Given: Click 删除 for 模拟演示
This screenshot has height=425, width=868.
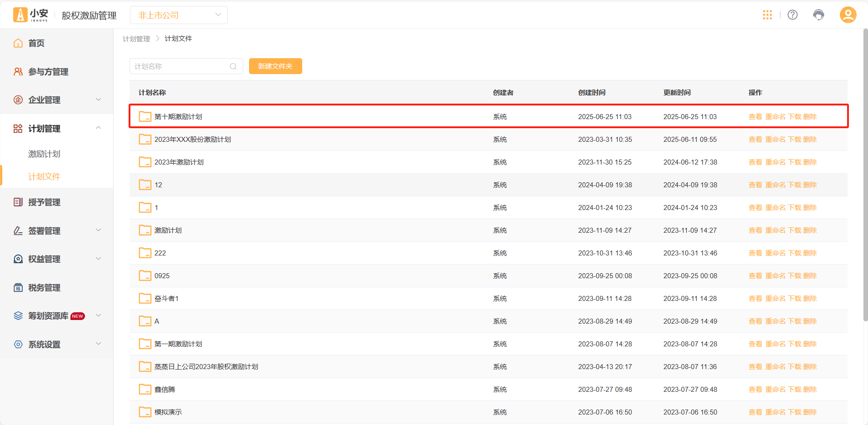Looking at the screenshot, I should [x=810, y=412].
